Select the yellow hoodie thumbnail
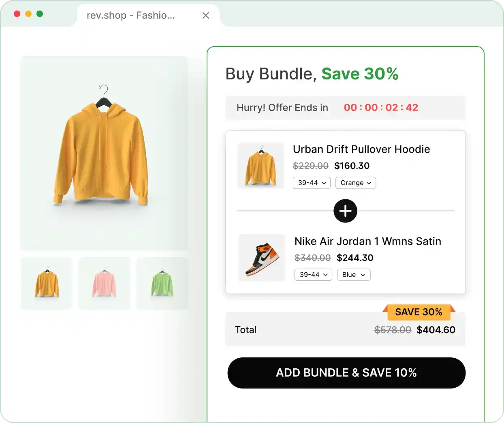 coord(46,283)
